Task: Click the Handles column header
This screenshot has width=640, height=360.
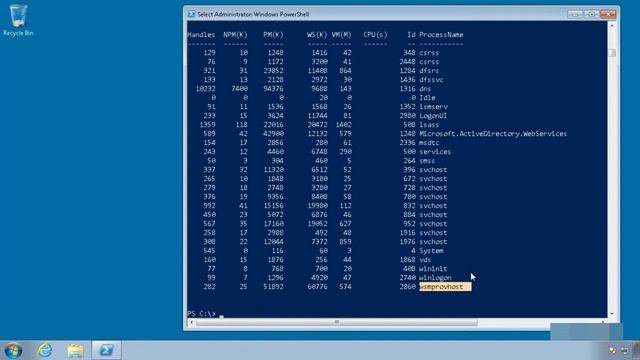Action: tap(201, 35)
